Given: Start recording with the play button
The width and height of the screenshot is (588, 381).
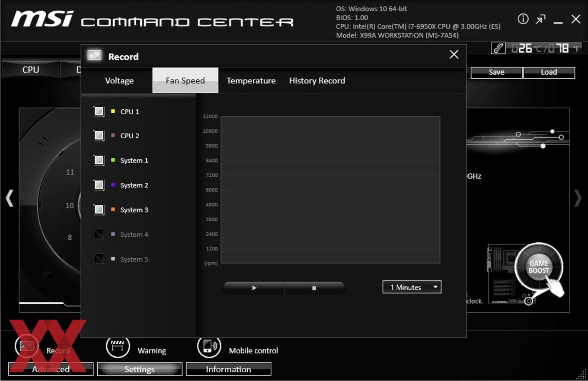Looking at the screenshot, I should 254,288.
